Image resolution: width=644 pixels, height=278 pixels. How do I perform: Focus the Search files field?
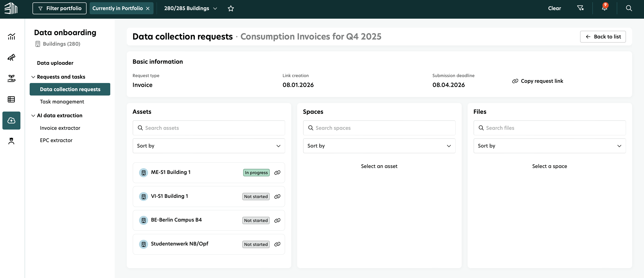pos(550,128)
